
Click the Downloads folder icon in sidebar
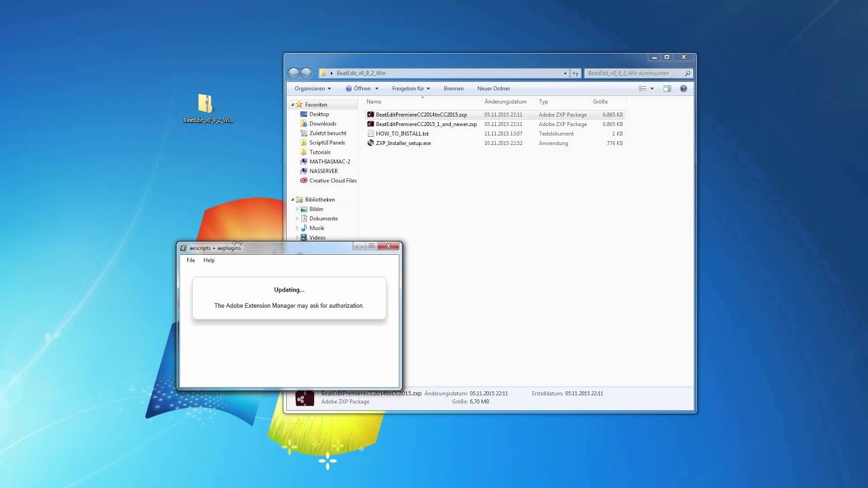pos(304,124)
